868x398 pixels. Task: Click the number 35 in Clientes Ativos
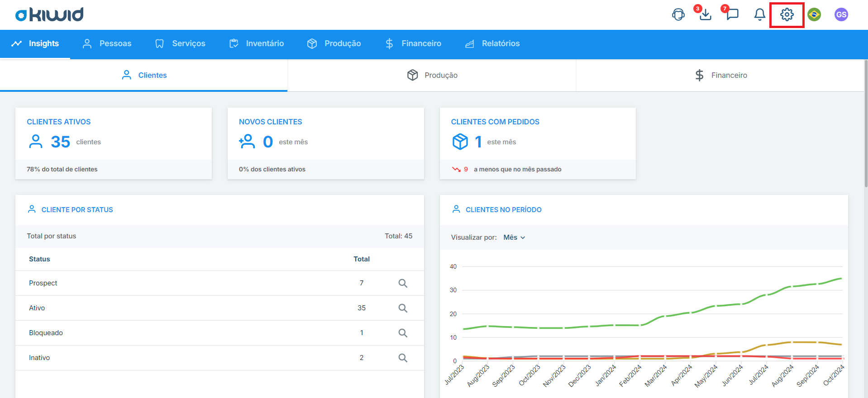(x=61, y=142)
